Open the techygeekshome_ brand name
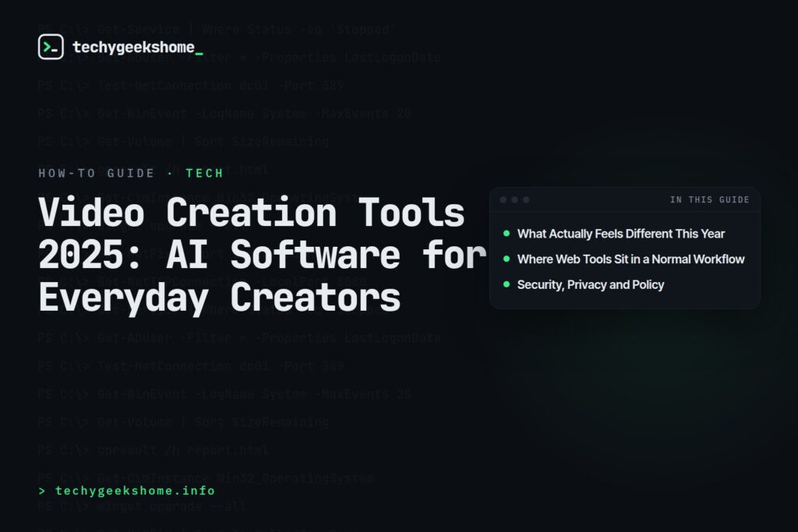798x532 pixels. tap(137, 48)
